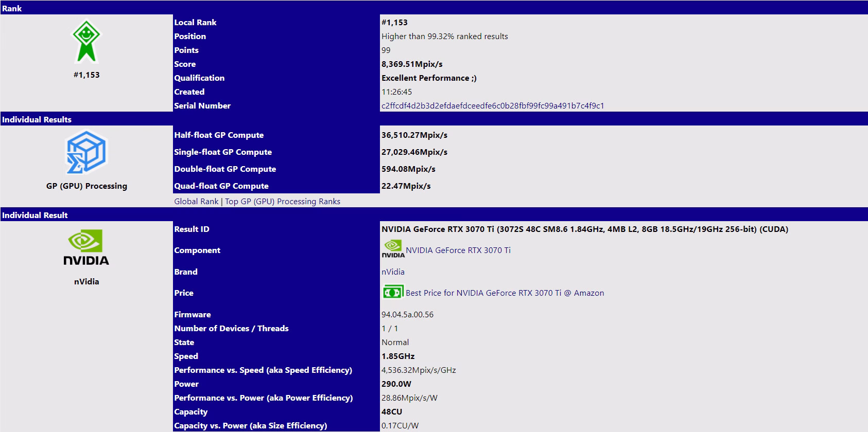This screenshot has width=868, height=432.
Task: Click 'Excellent Performance ;)' qualification text
Action: click(x=429, y=78)
